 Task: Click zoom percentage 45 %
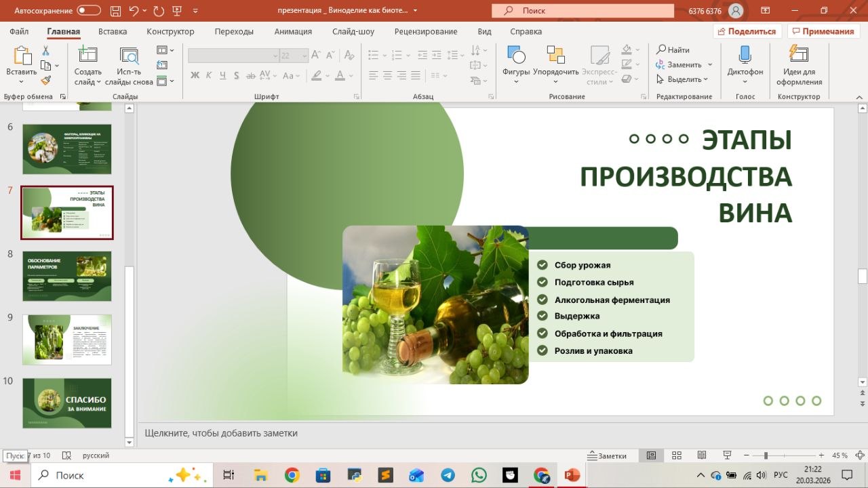pyautogui.click(x=840, y=455)
